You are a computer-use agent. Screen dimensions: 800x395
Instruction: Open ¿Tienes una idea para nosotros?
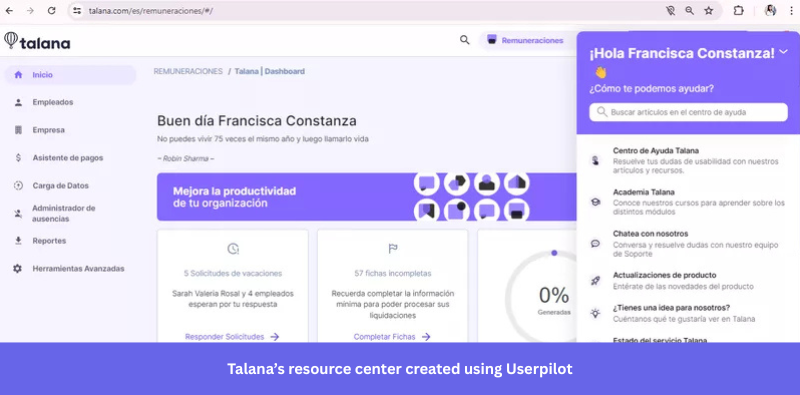click(688, 313)
